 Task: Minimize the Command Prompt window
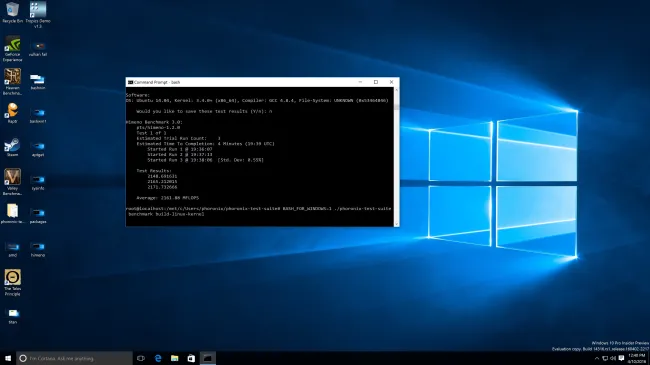tap(360, 82)
